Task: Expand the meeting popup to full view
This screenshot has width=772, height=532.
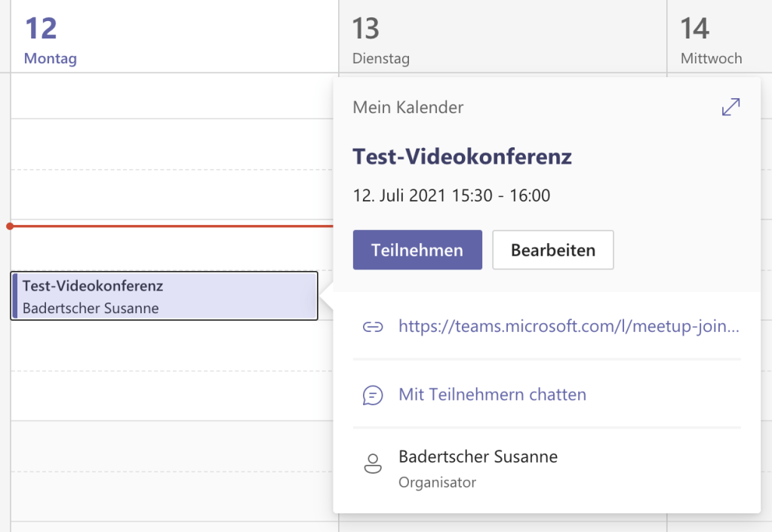Action: [x=730, y=108]
